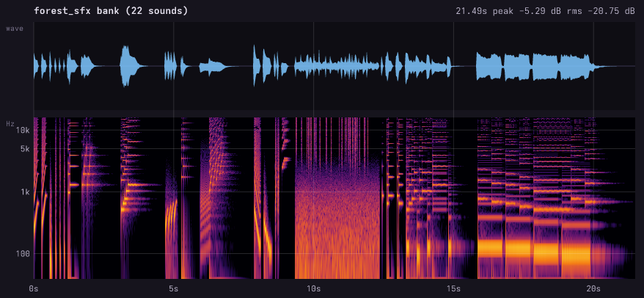Click the '5k' frequency axis label
Screen dimensions: 644x298
tap(24, 149)
